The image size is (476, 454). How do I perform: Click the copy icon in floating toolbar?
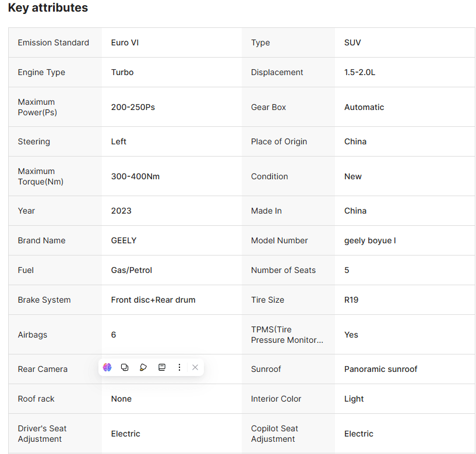point(125,367)
